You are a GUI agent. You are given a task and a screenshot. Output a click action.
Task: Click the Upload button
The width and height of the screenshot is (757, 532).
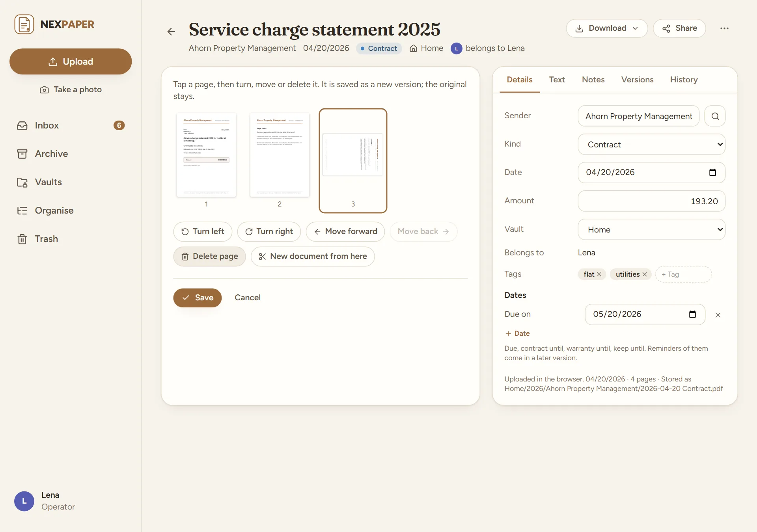[x=71, y=61]
